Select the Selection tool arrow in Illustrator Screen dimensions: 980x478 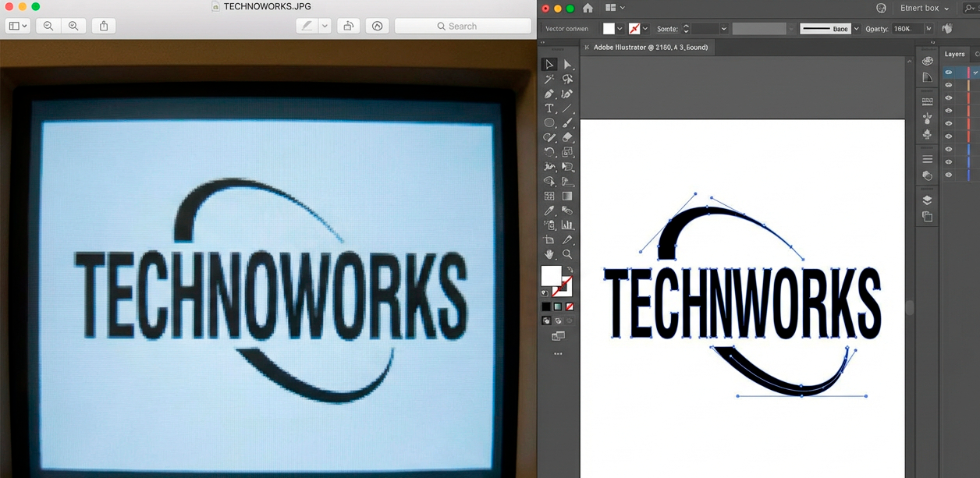(549, 65)
